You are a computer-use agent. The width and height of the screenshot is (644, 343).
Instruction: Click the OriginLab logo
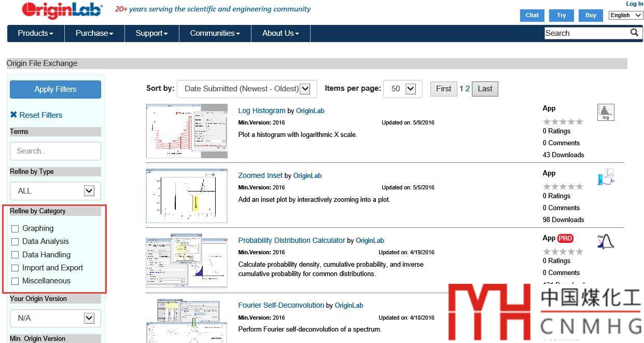tap(62, 10)
